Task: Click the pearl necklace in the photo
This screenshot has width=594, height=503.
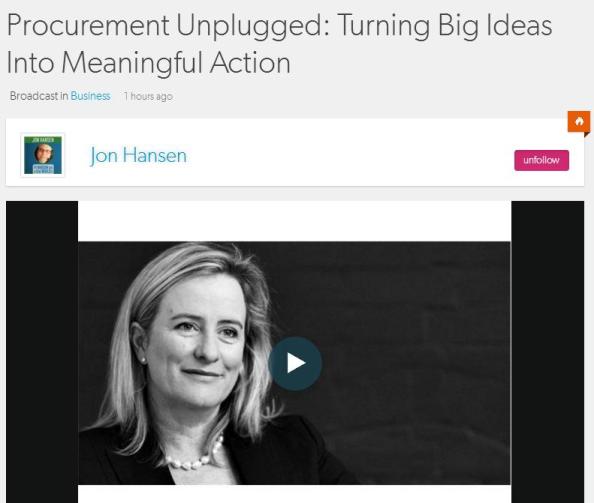Action: [196, 456]
